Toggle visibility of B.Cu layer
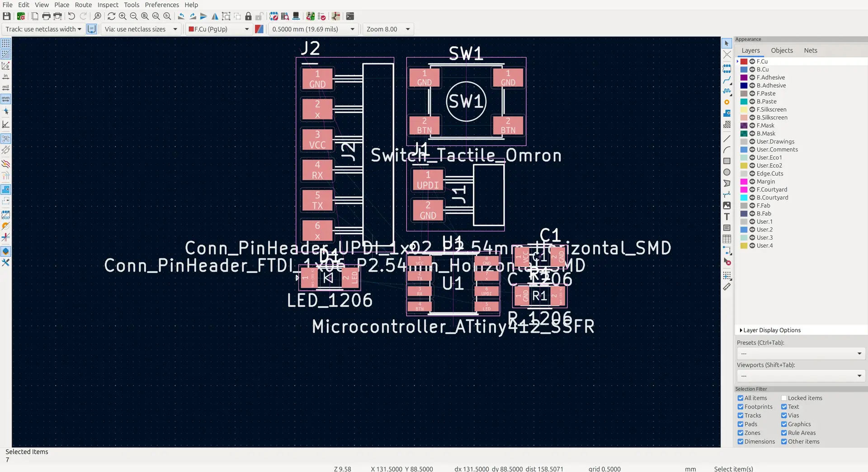The height and width of the screenshot is (472, 868). pos(752,70)
